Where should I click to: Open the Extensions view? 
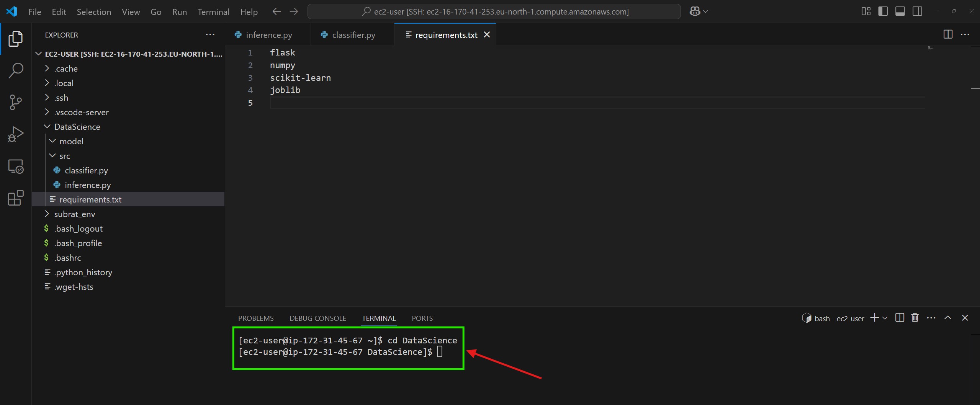point(16,198)
